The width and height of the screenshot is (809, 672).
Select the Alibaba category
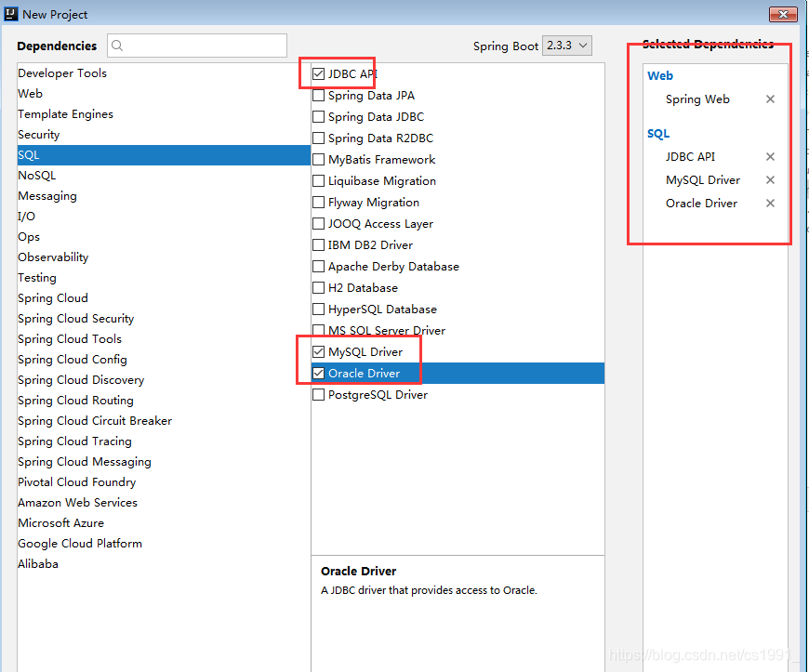164,564
